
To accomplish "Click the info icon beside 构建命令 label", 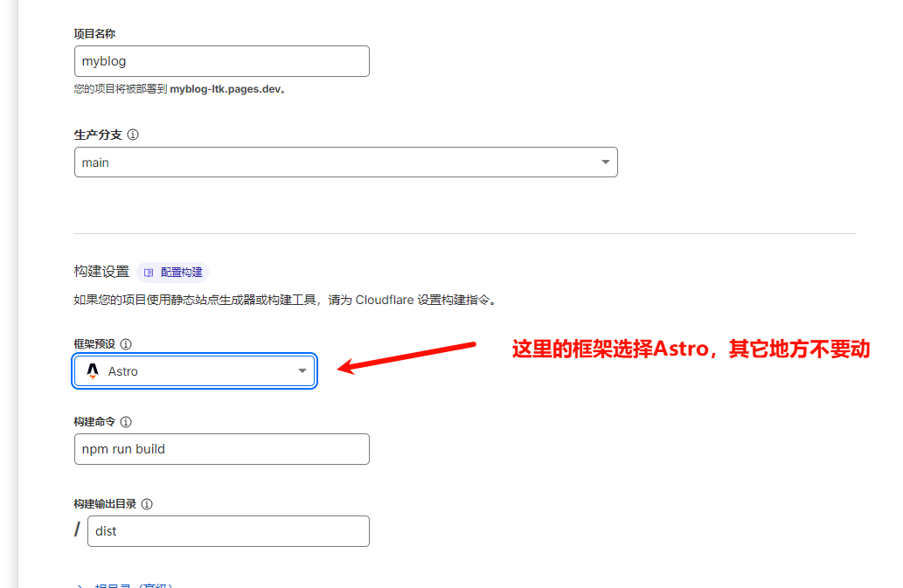I will click(127, 421).
